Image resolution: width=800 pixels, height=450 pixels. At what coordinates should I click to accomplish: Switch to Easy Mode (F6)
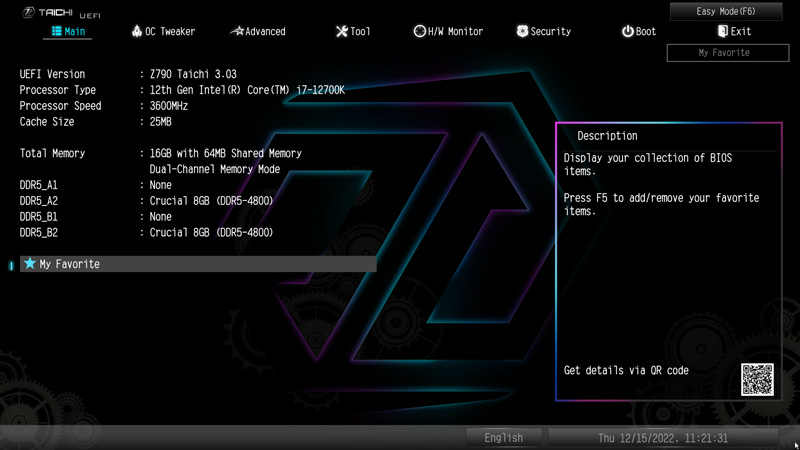[726, 11]
